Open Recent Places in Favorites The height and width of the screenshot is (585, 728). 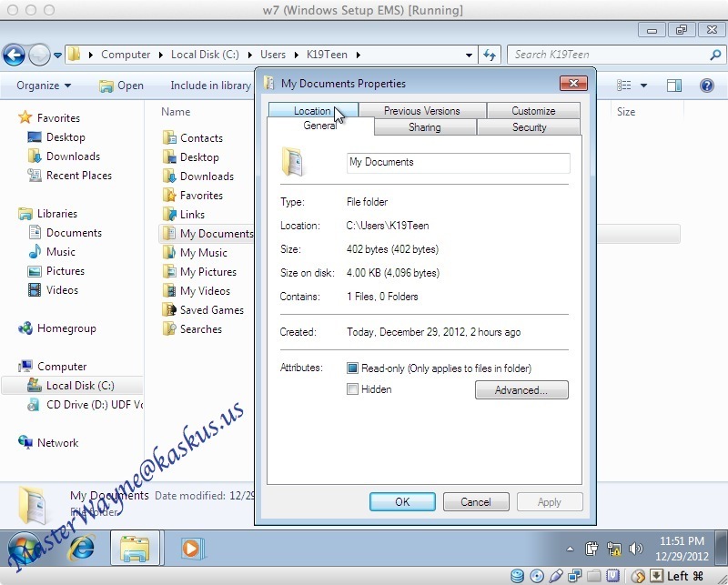point(70,176)
